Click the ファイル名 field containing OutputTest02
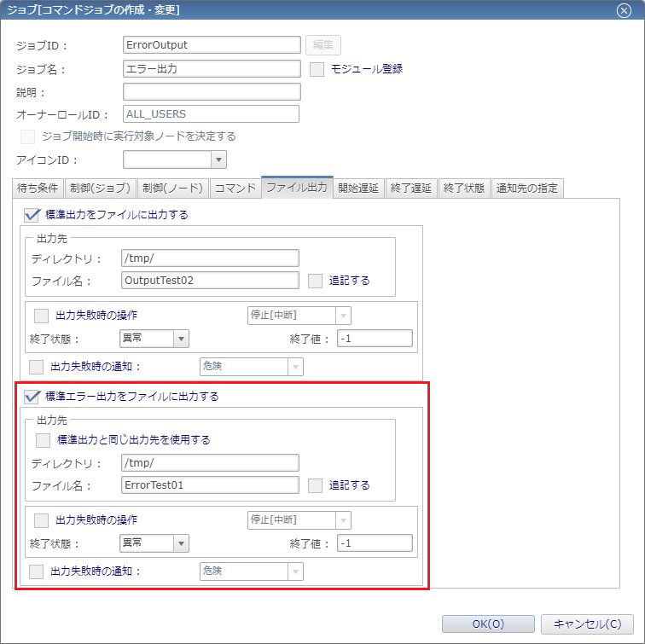 click(x=210, y=281)
